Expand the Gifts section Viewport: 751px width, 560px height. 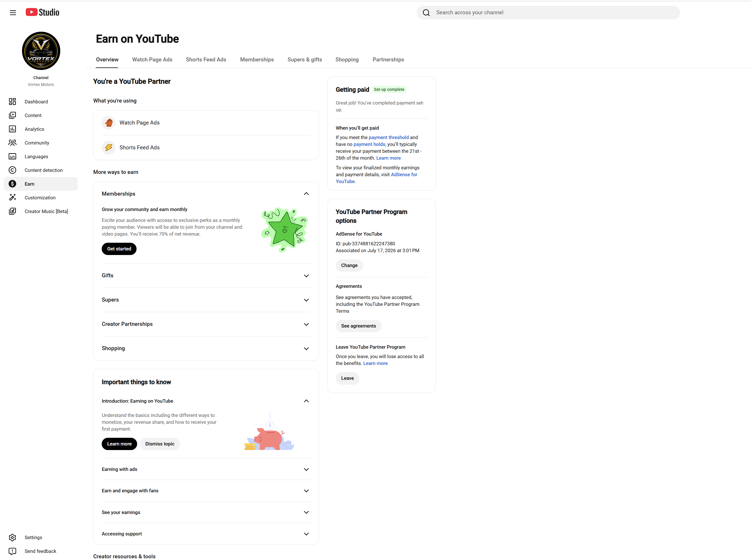306,276
